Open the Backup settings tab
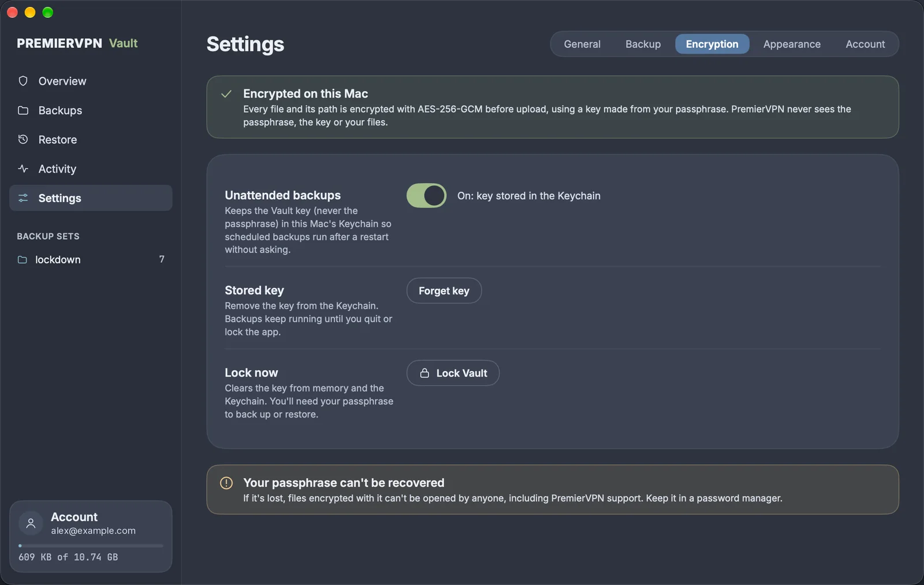 coord(643,44)
